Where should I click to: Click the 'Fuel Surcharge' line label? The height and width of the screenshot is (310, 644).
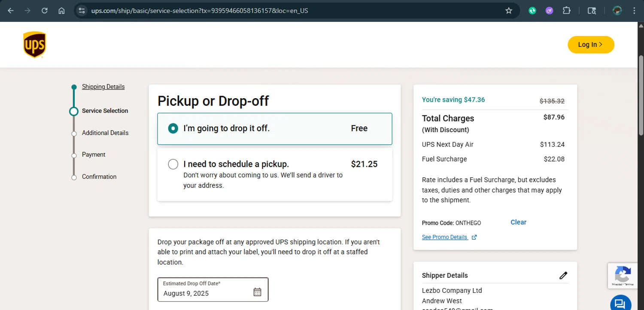click(444, 159)
